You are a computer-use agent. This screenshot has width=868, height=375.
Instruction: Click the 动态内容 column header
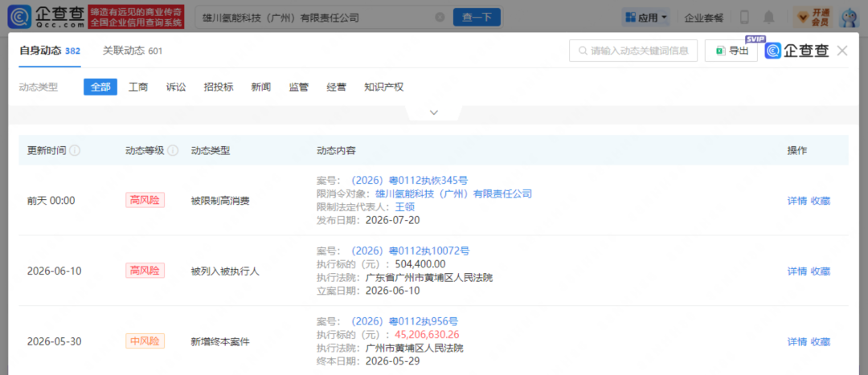(x=336, y=150)
